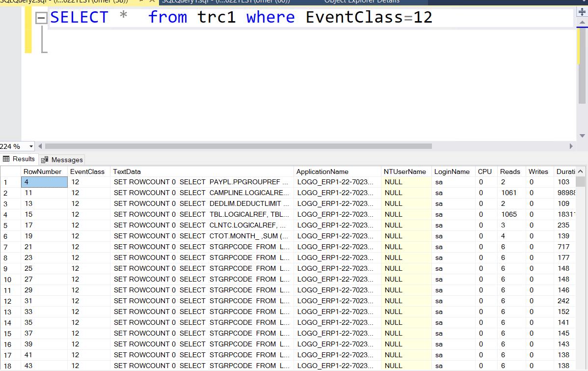
Task: Click the editor scroll down arrow
Action: click(582, 136)
